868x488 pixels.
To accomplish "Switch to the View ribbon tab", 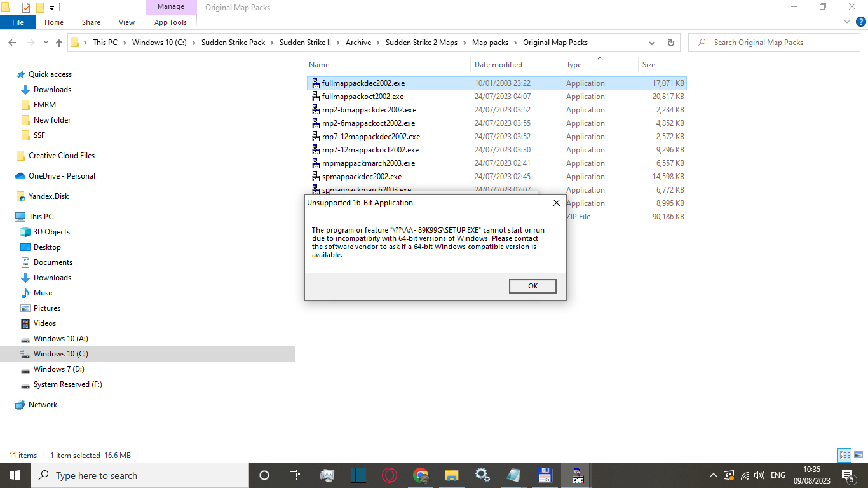I will [127, 22].
